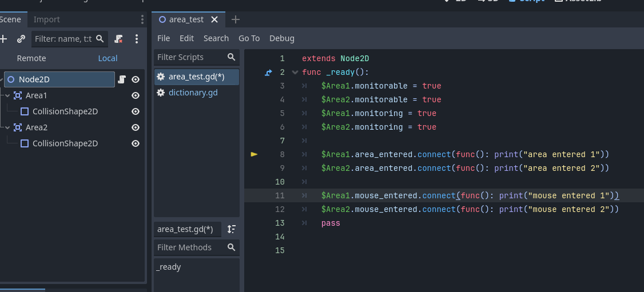644x292 pixels.
Task: Click the instantiate child scene link icon
Action: point(21,39)
